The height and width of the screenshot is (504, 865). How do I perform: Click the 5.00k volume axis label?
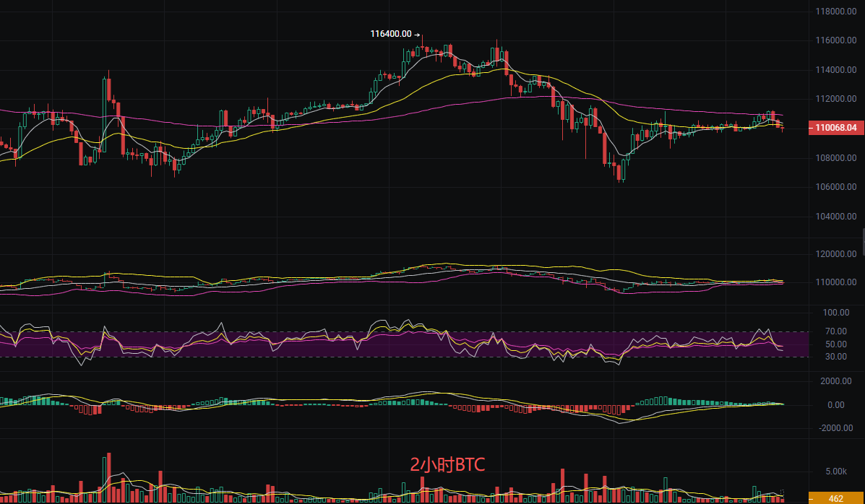point(835,472)
